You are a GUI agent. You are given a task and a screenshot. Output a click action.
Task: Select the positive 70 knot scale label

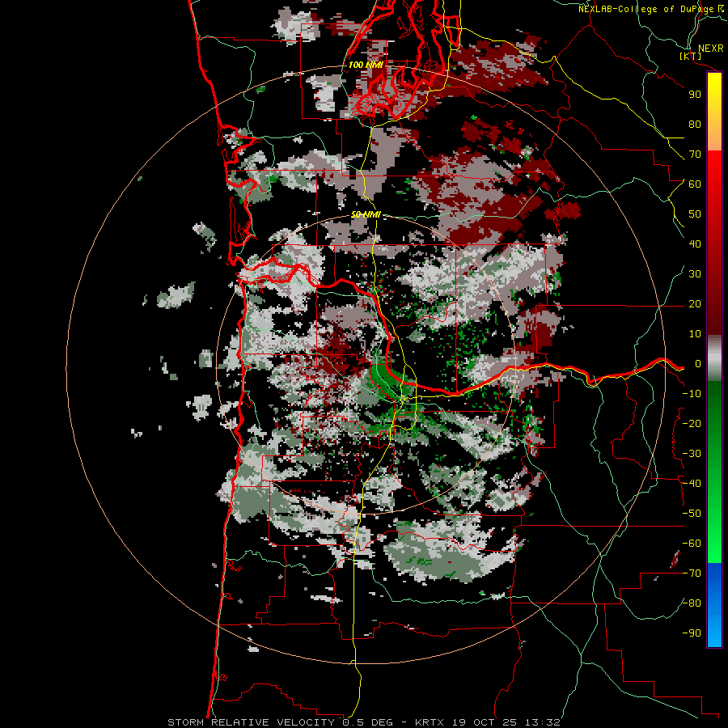[695, 154]
